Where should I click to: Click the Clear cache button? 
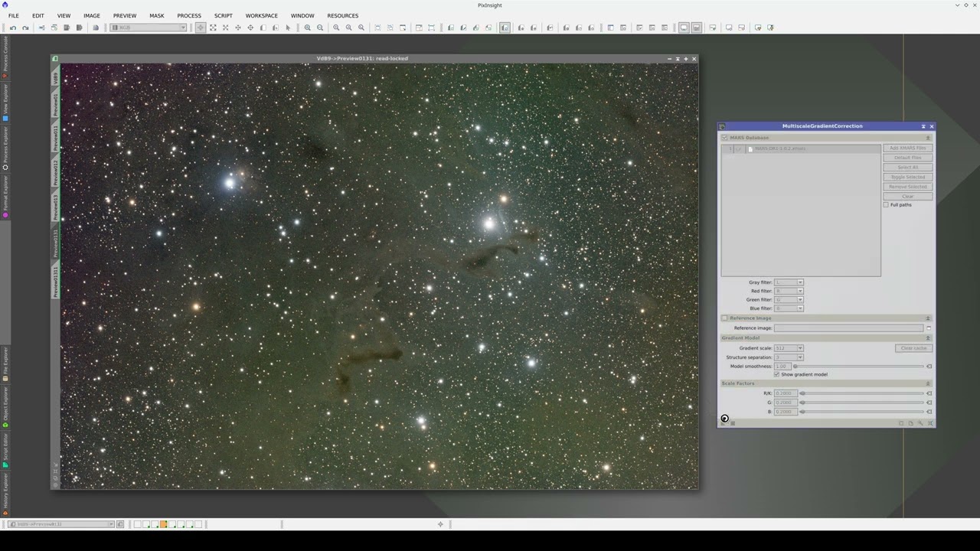click(913, 348)
